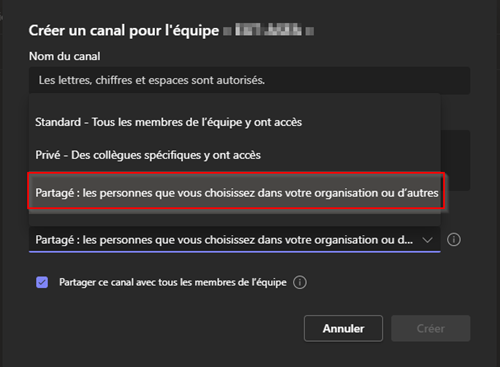Click empty area below Annuler button
Image resolution: width=500 pixels, height=367 pixels.
click(343, 354)
